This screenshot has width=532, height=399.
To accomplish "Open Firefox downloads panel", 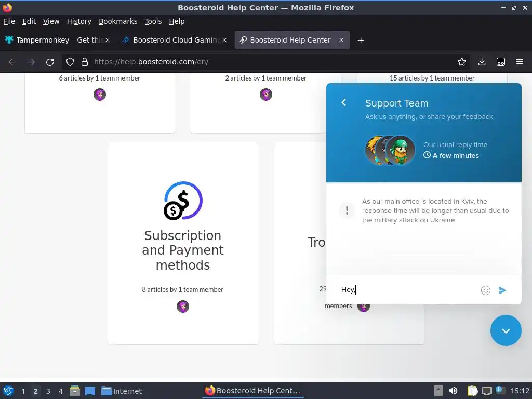I will tap(482, 62).
